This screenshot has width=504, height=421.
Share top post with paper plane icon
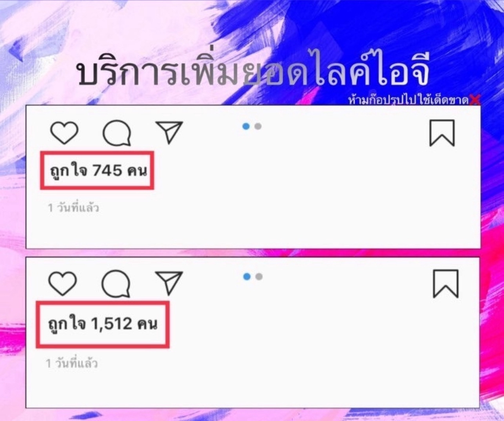tap(169, 131)
